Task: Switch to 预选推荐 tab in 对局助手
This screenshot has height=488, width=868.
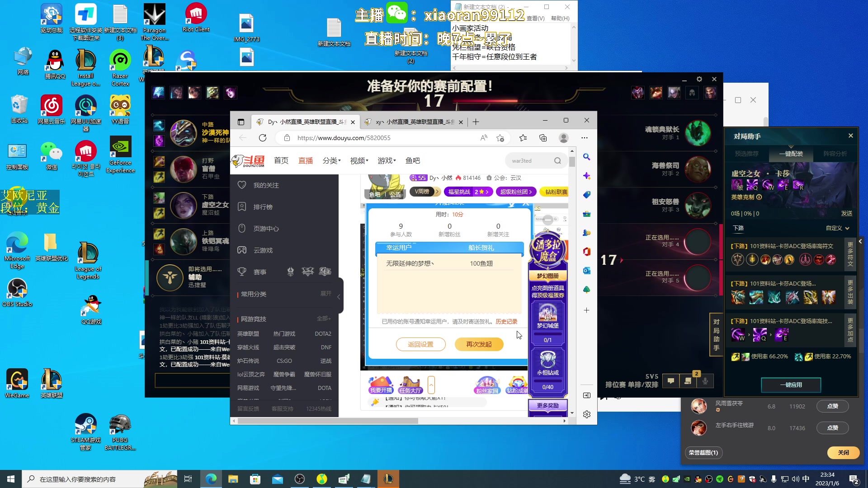Action: point(746,154)
